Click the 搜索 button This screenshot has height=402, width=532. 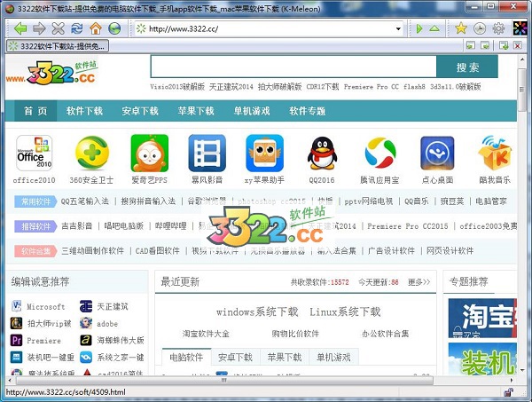click(x=467, y=67)
